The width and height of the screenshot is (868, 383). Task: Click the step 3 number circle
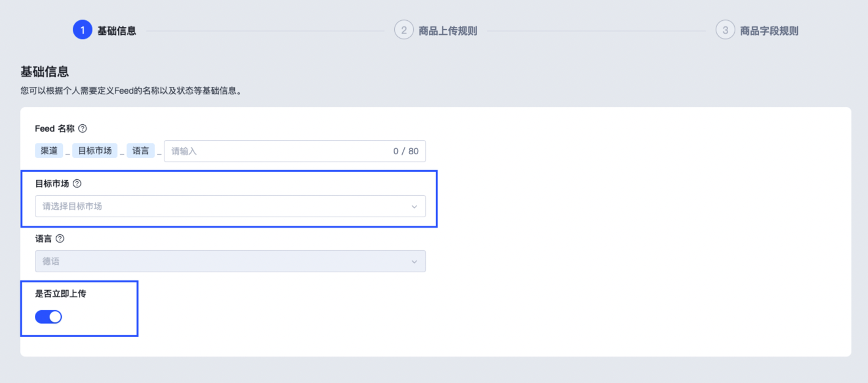[726, 30]
